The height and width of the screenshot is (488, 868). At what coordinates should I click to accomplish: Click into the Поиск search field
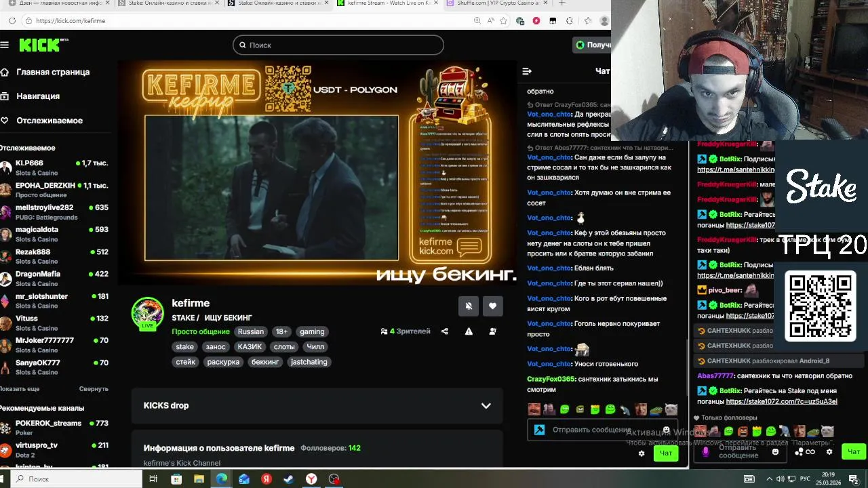(338, 45)
